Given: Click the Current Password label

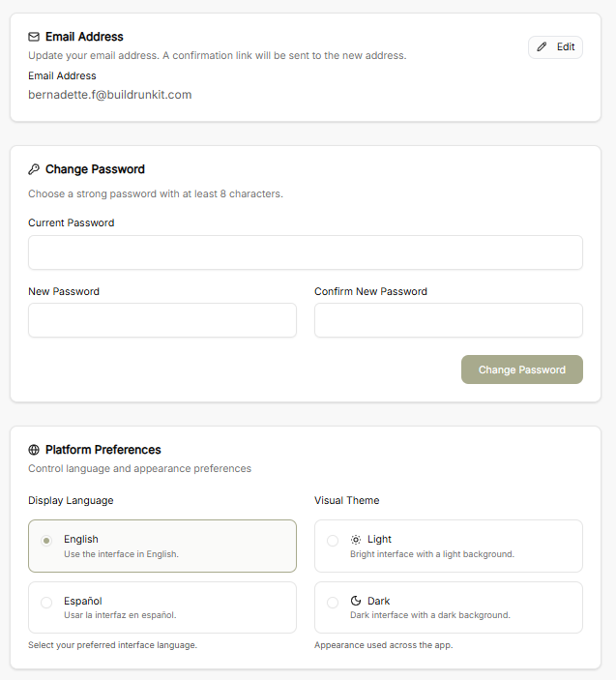Looking at the screenshot, I should pos(72,222).
